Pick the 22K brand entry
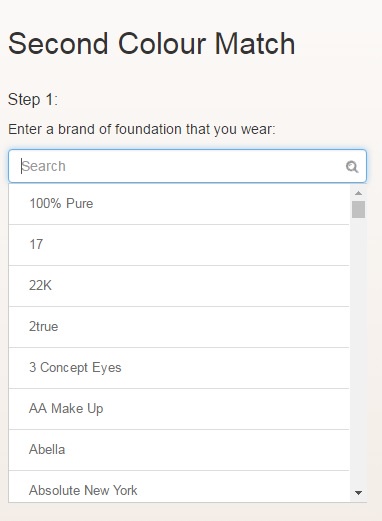382x521 pixels. point(179,286)
